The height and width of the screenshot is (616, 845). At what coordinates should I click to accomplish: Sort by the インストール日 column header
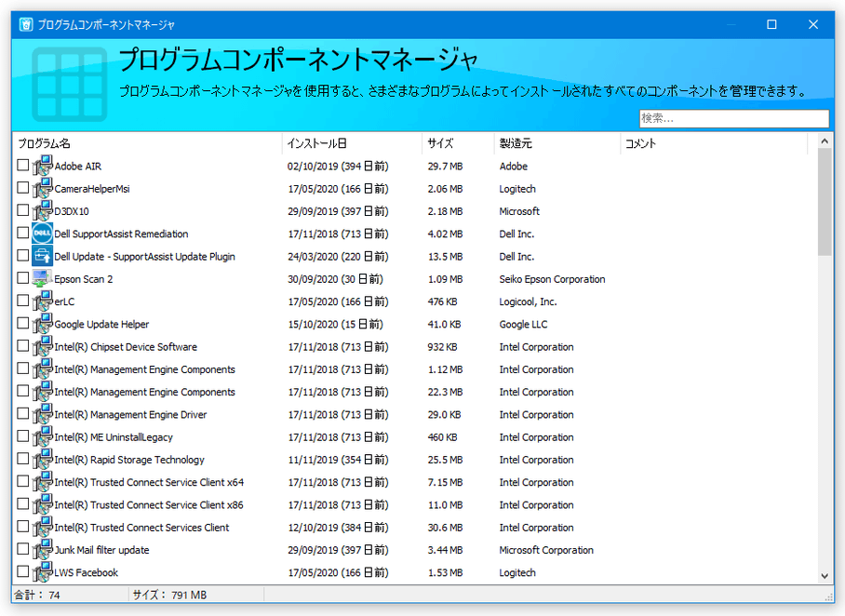352,143
